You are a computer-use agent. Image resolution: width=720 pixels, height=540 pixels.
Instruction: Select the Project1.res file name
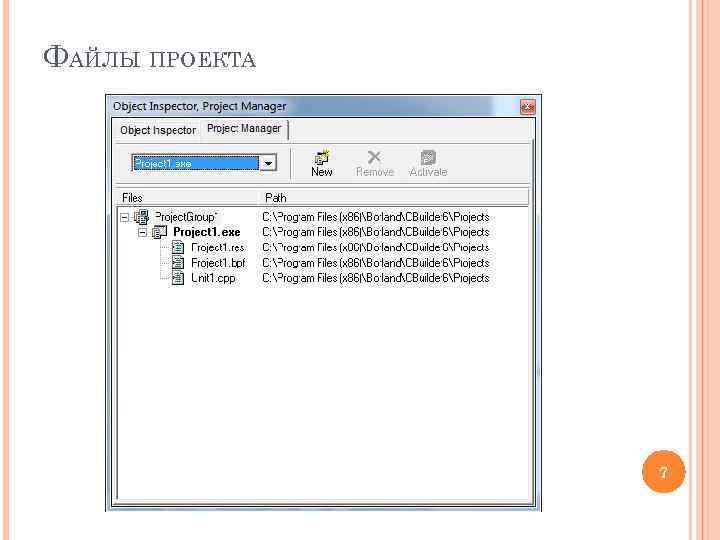[218, 248]
